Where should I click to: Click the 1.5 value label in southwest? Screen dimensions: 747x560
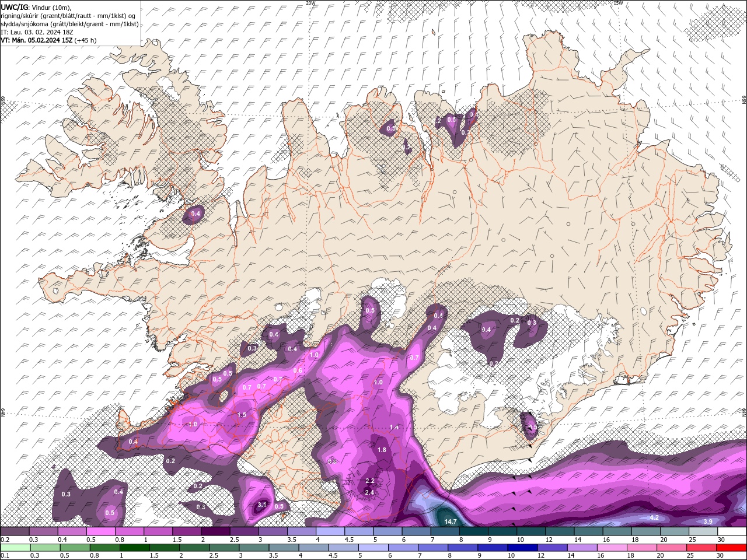coord(242,415)
